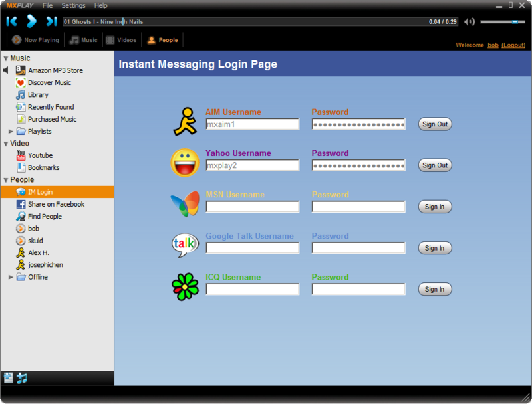The width and height of the screenshot is (532, 404).
Task: Open the Settings menu
Action: coord(73,5)
